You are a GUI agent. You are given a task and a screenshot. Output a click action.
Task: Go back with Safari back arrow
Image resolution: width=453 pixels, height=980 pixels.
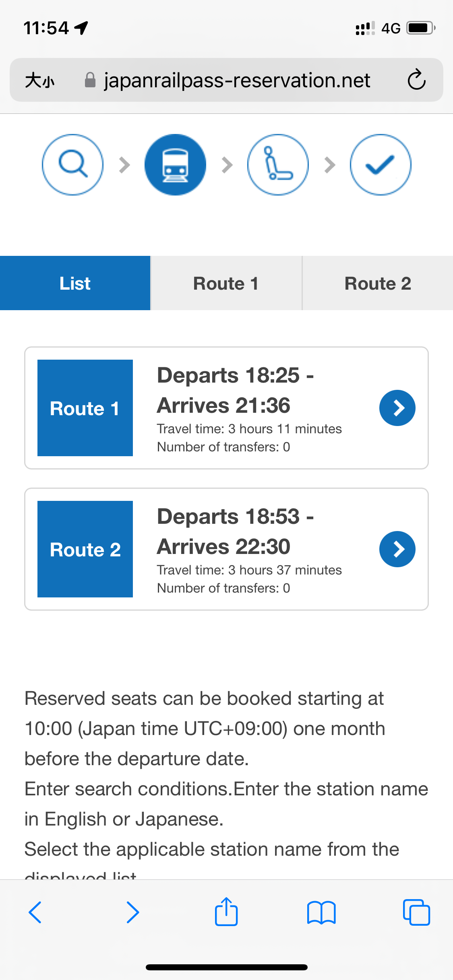[x=35, y=912]
